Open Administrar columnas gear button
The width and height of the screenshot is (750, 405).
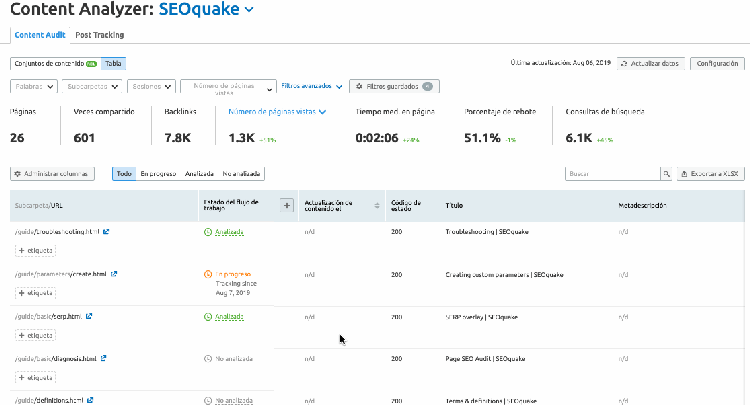[52, 174]
